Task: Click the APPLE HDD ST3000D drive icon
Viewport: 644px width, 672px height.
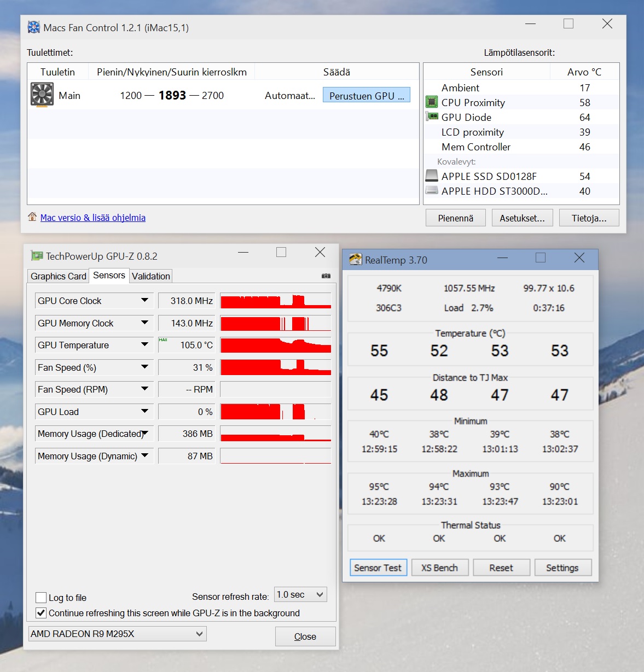Action: pyautogui.click(x=432, y=191)
